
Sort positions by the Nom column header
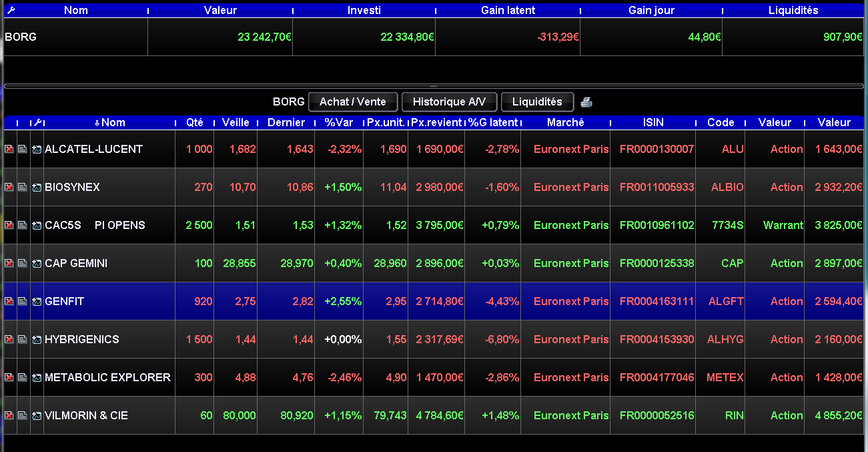pos(109,123)
